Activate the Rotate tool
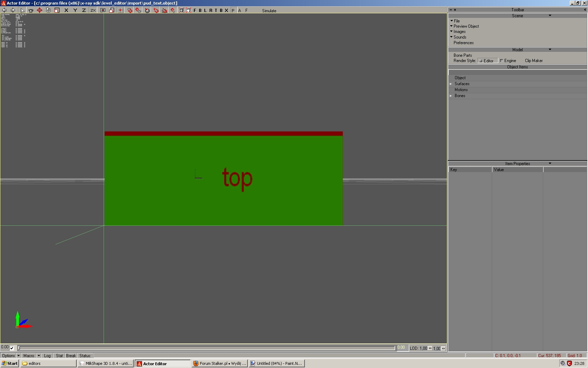 click(x=48, y=11)
